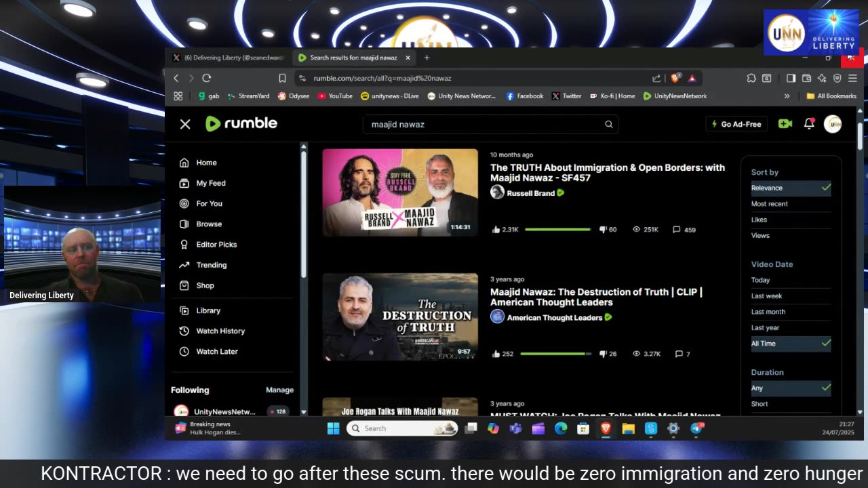Screen dimensions: 868x488
Task: Open For You page
Action: point(201,203)
